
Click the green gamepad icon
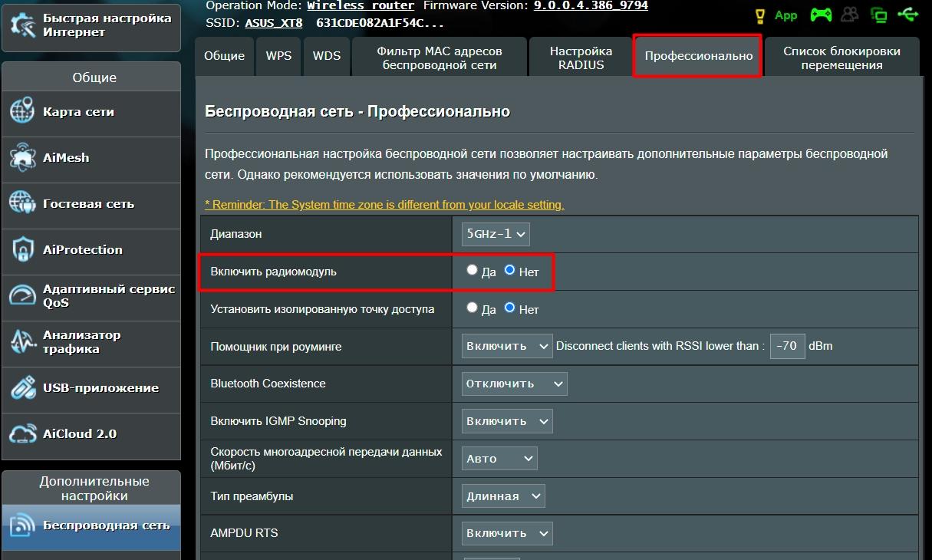pyautogui.click(x=822, y=15)
